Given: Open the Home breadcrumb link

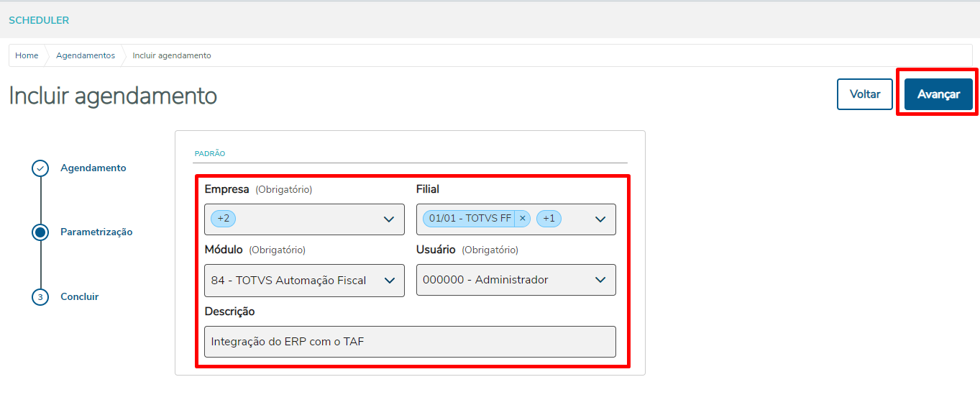Looking at the screenshot, I should click(x=27, y=55).
